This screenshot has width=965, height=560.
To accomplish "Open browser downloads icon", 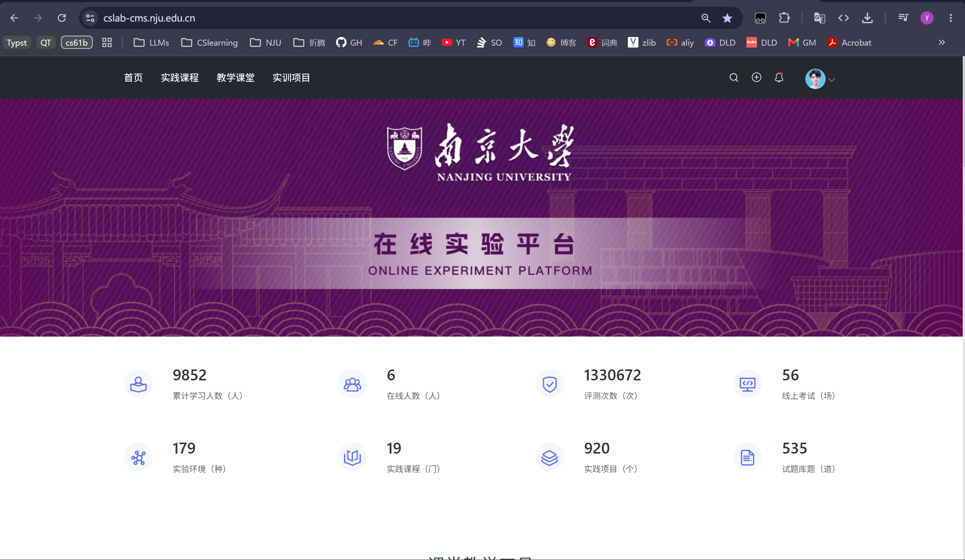I will [x=867, y=18].
